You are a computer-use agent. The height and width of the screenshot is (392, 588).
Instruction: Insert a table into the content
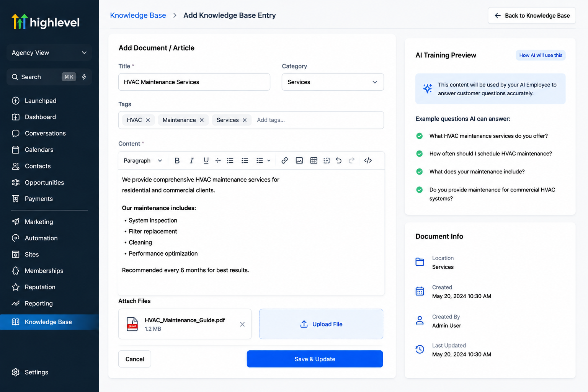(314, 161)
